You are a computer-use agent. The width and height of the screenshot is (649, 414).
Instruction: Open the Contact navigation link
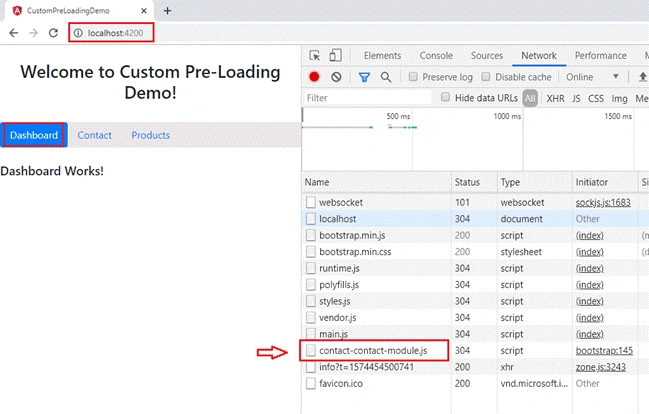94,135
